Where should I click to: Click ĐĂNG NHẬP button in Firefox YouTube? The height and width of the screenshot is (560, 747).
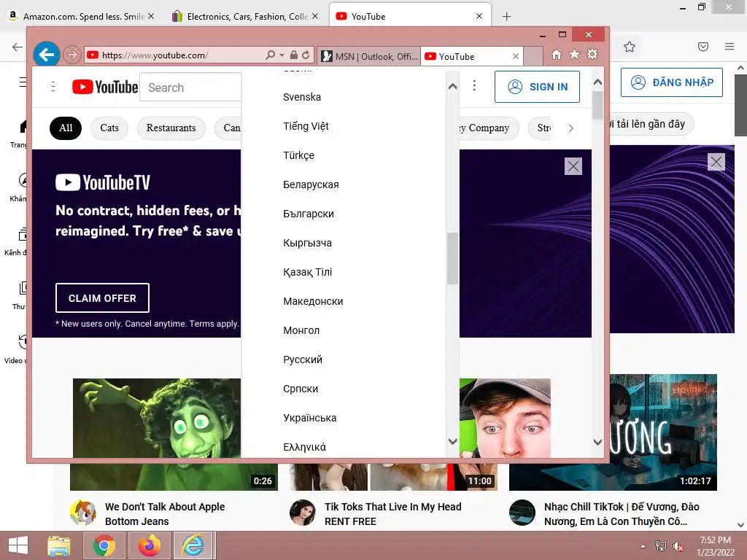[672, 82]
